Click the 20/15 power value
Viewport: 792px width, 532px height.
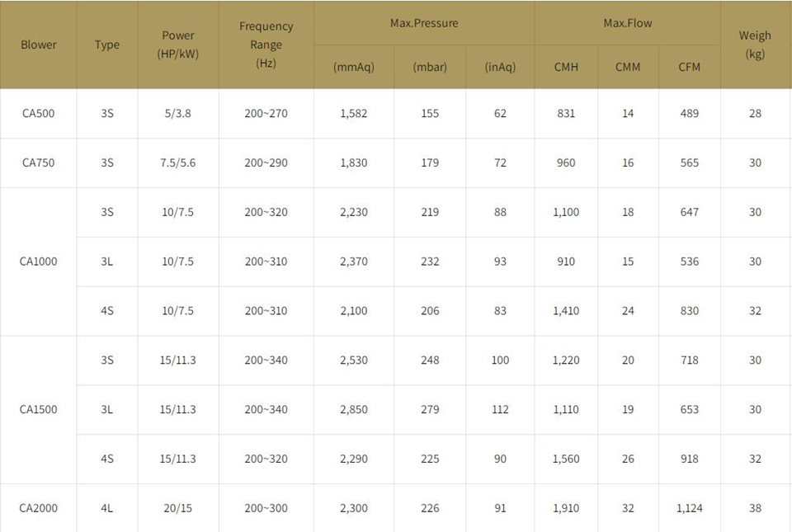[x=178, y=508]
